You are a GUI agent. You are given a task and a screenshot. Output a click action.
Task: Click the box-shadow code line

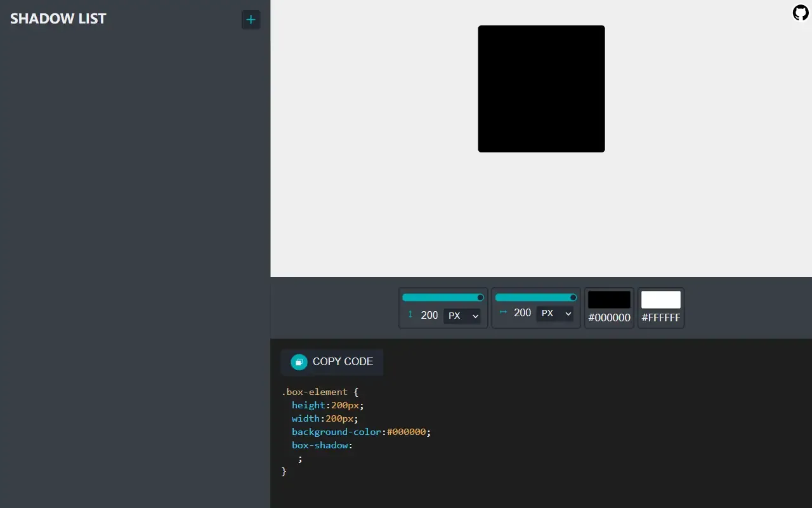tap(322, 445)
